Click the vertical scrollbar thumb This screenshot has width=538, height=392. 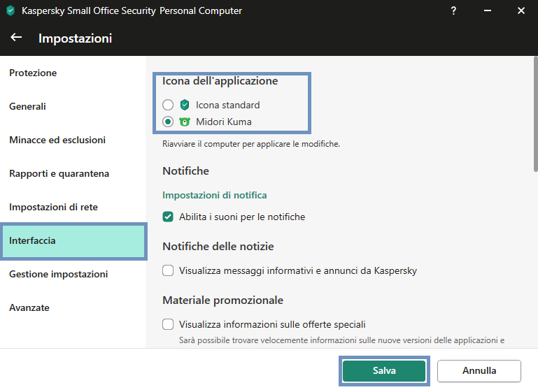point(536,114)
